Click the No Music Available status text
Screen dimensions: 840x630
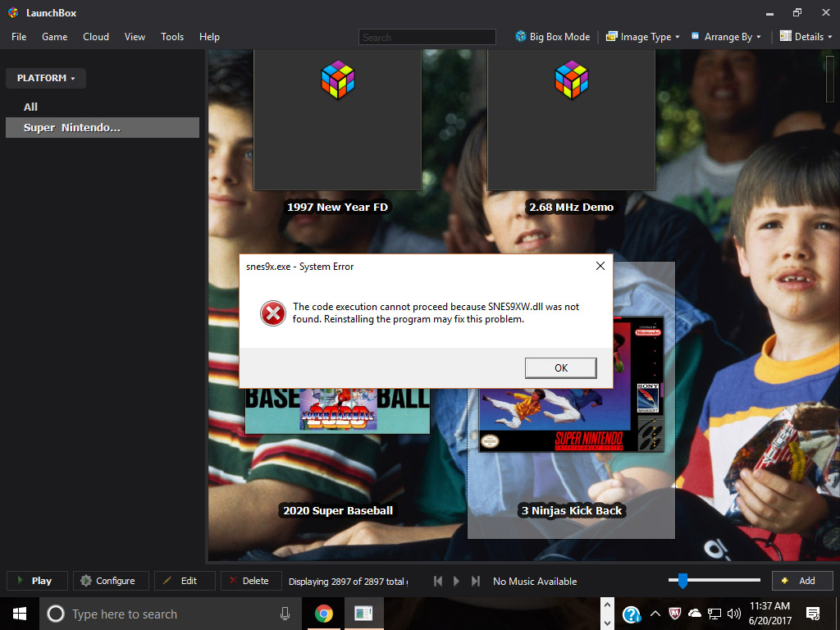(535, 582)
